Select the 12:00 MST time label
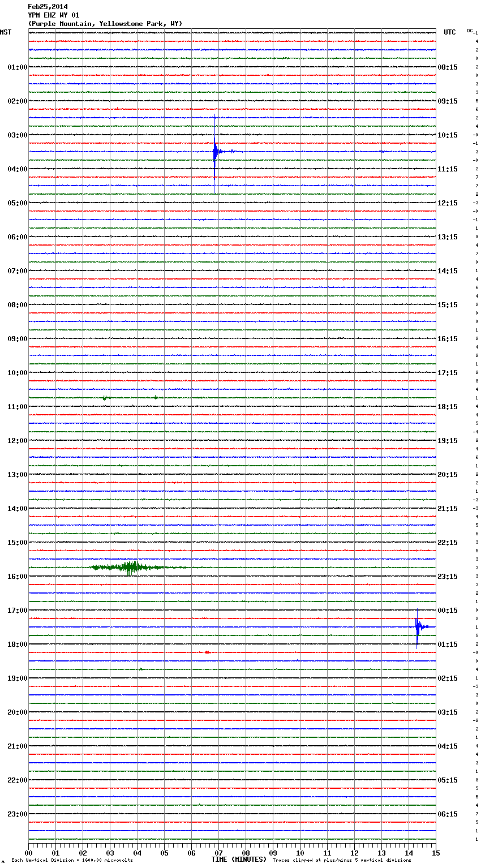This screenshot has width=481, height=868. pyautogui.click(x=18, y=441)
